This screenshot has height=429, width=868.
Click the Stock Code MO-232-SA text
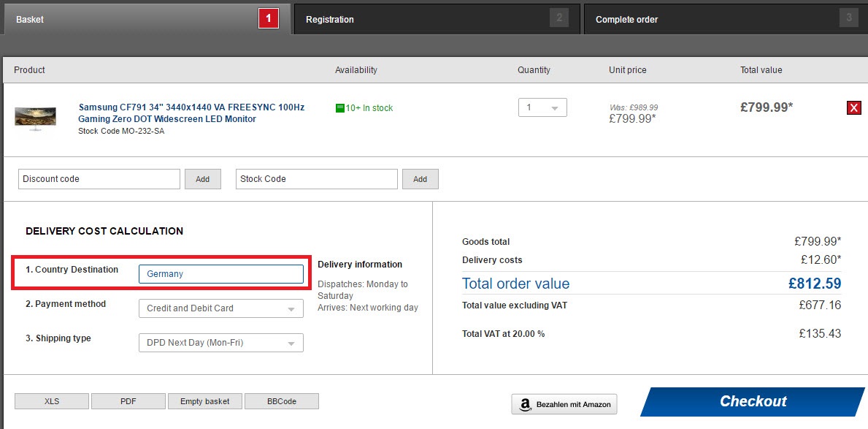tap(121, 132)
